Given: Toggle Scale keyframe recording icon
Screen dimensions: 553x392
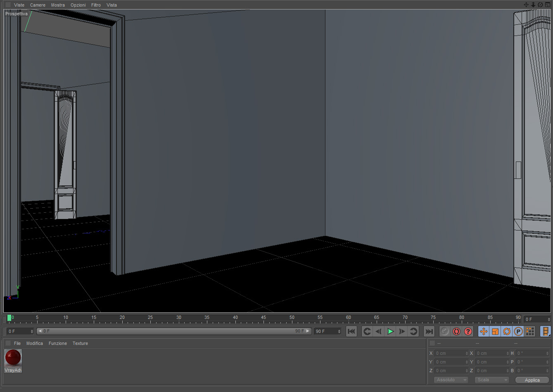Looking at the screenshot, I should point(495,331).
